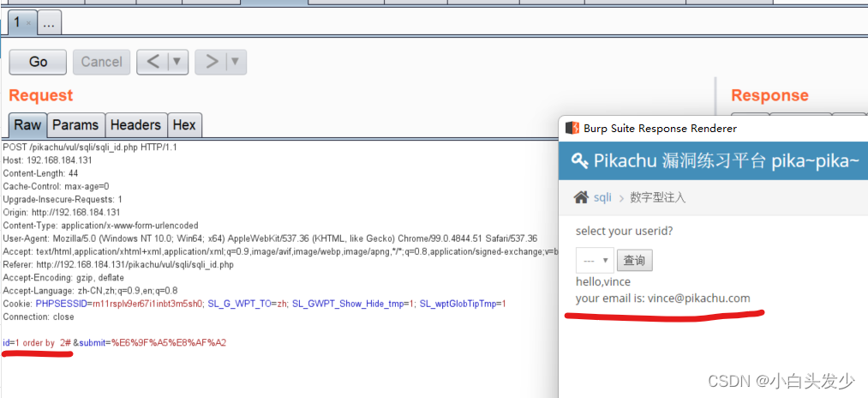Click the Referer header line
Screen dimensions: 868x398
click(118, 265)
